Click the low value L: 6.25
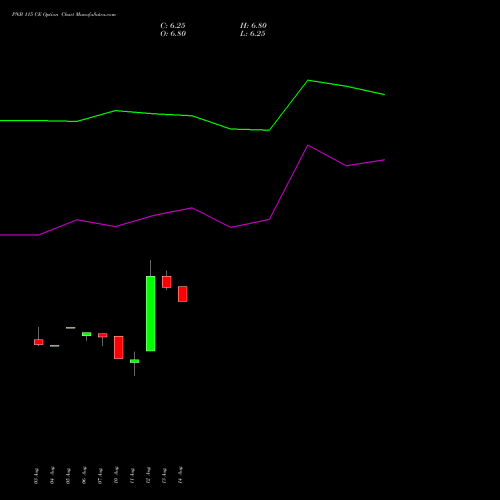 pos(253,34)
